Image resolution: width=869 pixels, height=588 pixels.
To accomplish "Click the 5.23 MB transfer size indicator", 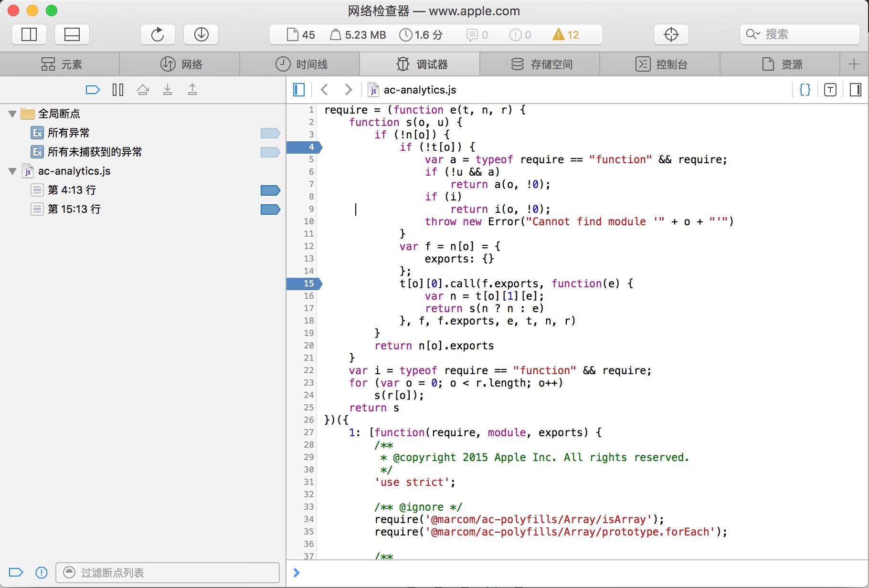I will tap(358, 35).
